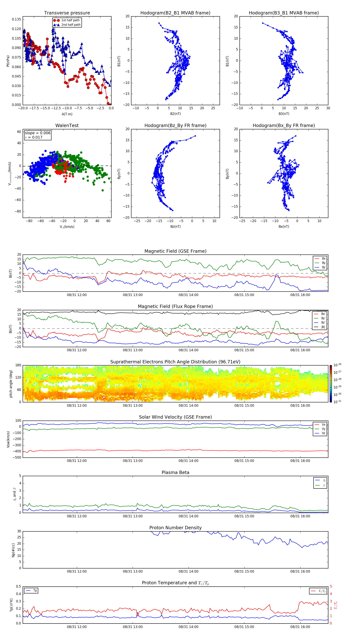Click the "1st half path" legend entry
The width and height of the screenshot is (351, 644).
click(67, 20)
